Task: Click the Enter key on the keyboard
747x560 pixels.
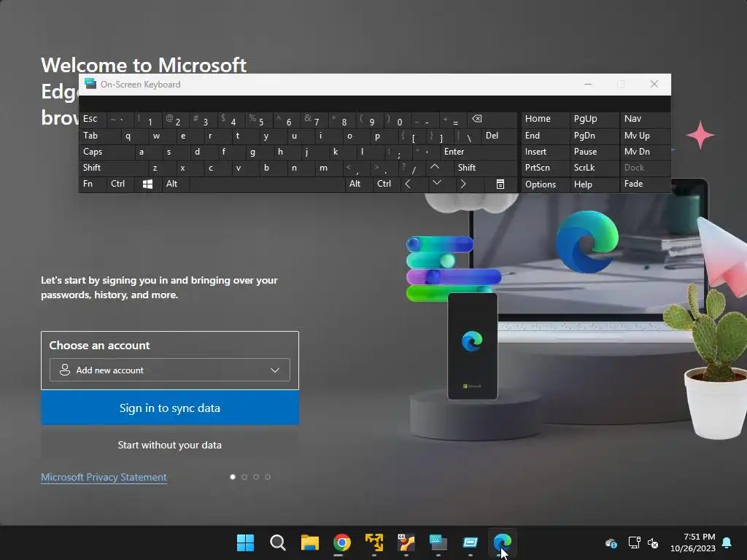Action: (x=478, y=152)
